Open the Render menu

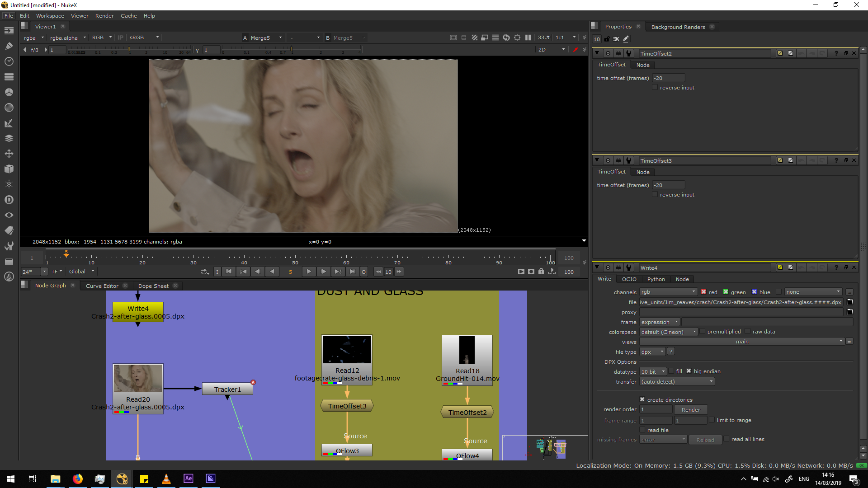104,16
